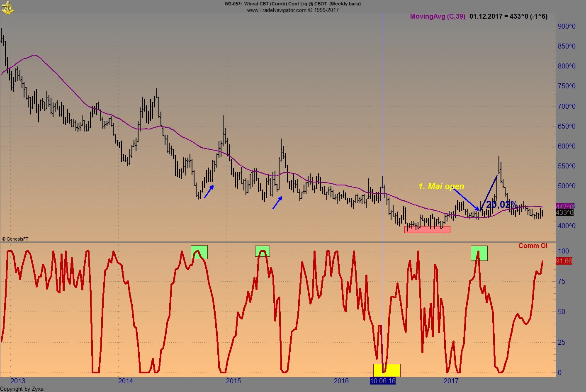The image size is (586, 392).
Task: Click the 0 level on Comm OI axis
Action: [x=560, y=373]
